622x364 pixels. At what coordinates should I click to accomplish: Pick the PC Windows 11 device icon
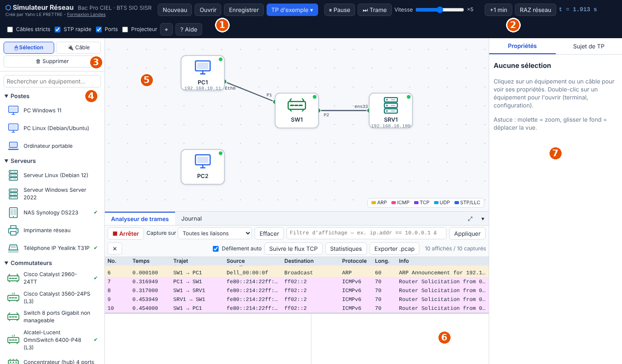click(13, 111)
